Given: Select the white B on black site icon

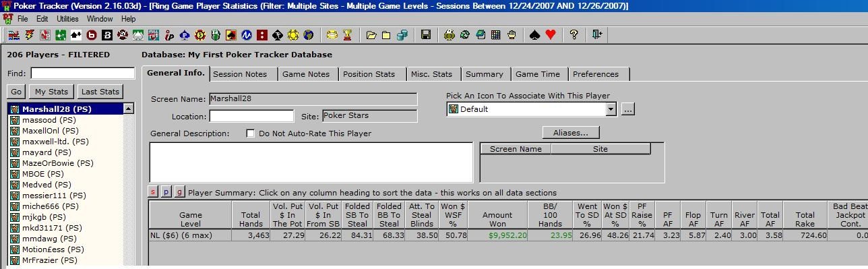Looking at the screenshot, I should (x=107, y=35).
